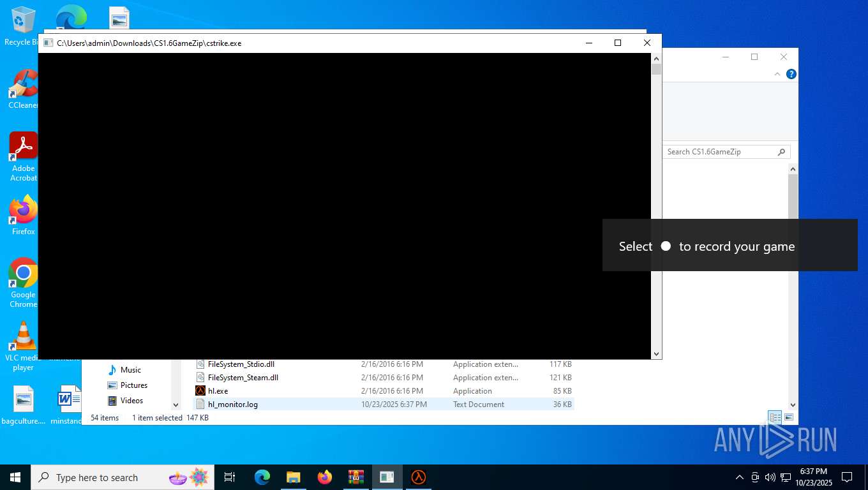Expand the Explorer ribbon chevron

pyautogui.click(x=777, y=74)
